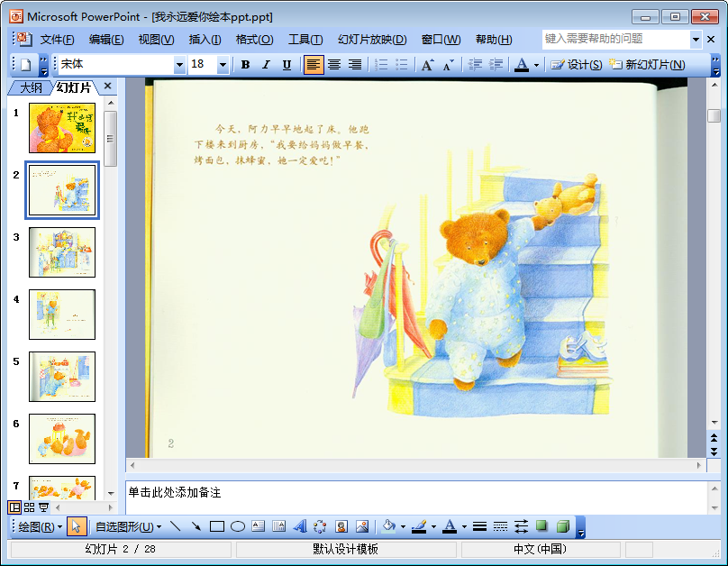Screen dimensions: 728x566
Task: Open the 幻灯片放映(D) menu
Action: pyautogui.click(x=372, y=40)
